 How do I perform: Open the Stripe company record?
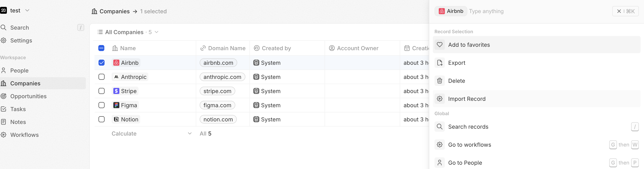[x=125, y=91]
